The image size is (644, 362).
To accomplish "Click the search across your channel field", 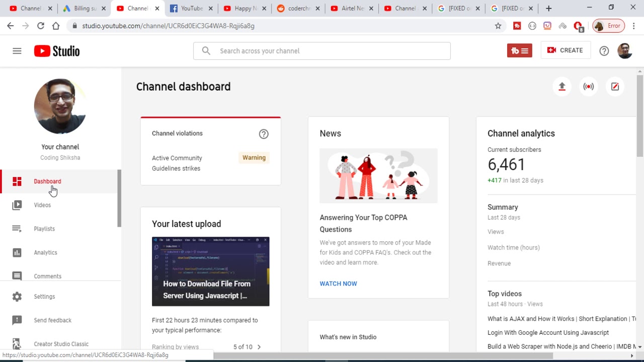I will (x=322, y=51).
